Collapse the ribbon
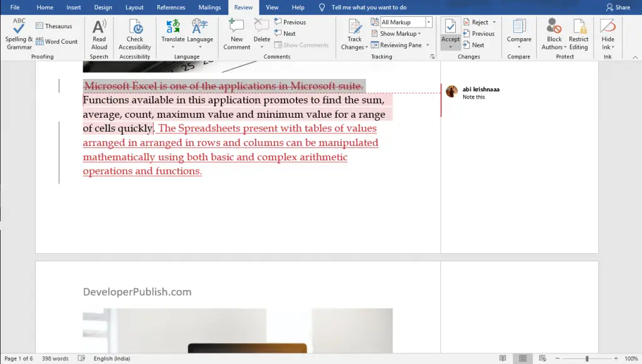The height and width of the screenshot is (364, 642). coord(635,57)
